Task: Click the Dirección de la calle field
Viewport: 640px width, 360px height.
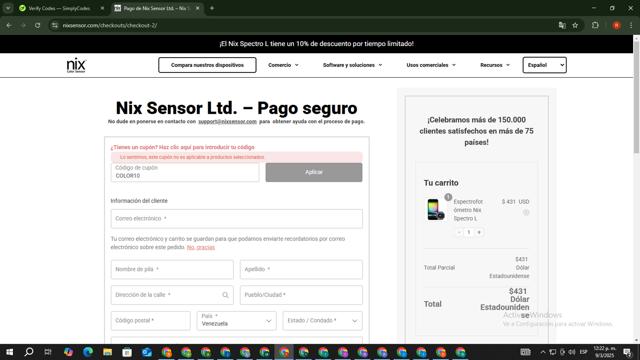Action: point(172,295)
